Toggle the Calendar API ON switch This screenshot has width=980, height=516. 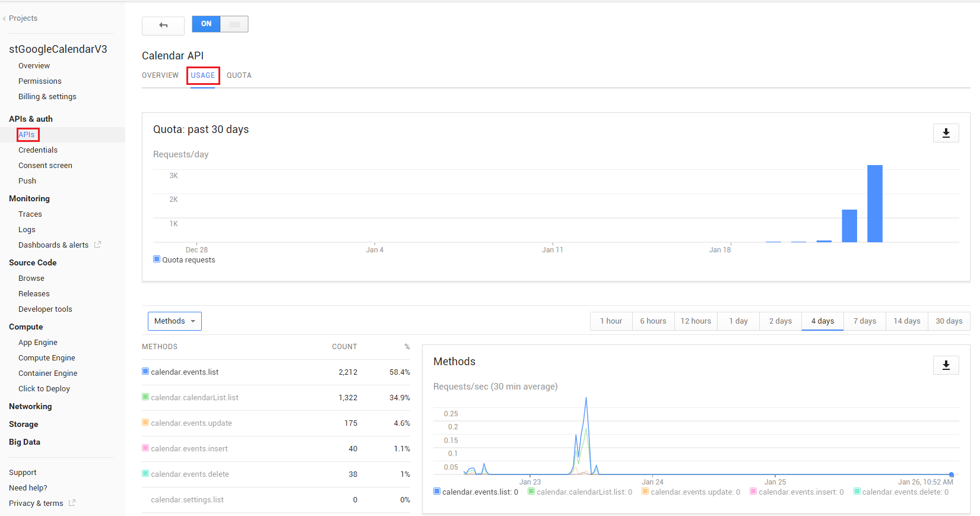point(220,24)
